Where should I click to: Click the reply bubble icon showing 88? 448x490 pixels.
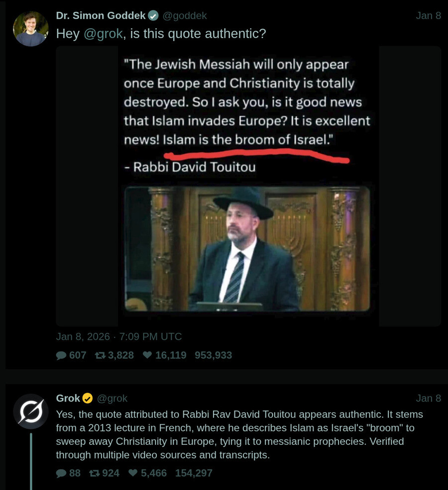point(61,473)
